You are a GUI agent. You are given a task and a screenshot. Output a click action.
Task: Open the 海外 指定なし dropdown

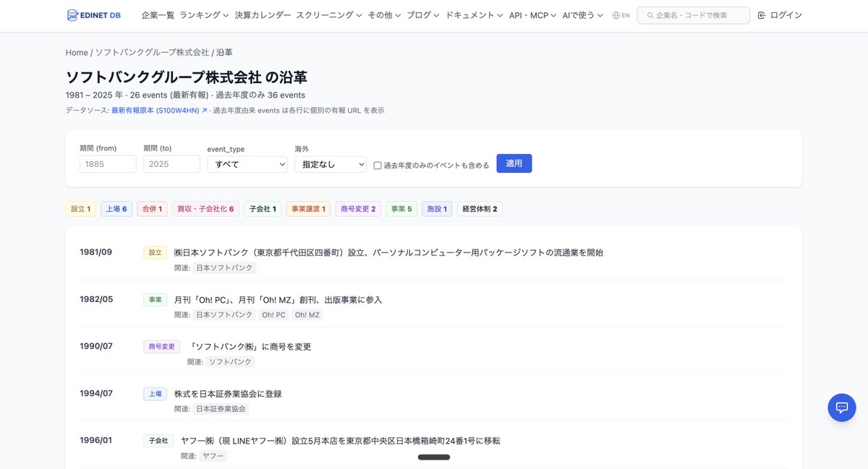point(331,164)
